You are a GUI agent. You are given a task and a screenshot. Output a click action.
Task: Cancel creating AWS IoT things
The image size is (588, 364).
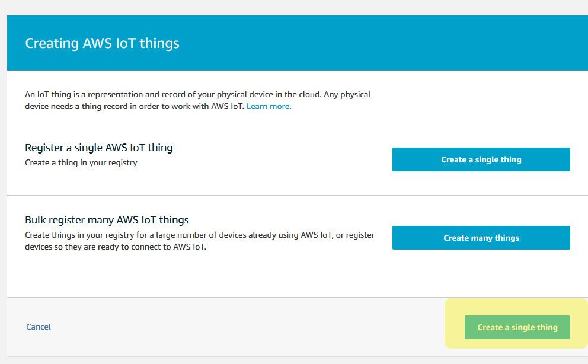coord(39,327)
